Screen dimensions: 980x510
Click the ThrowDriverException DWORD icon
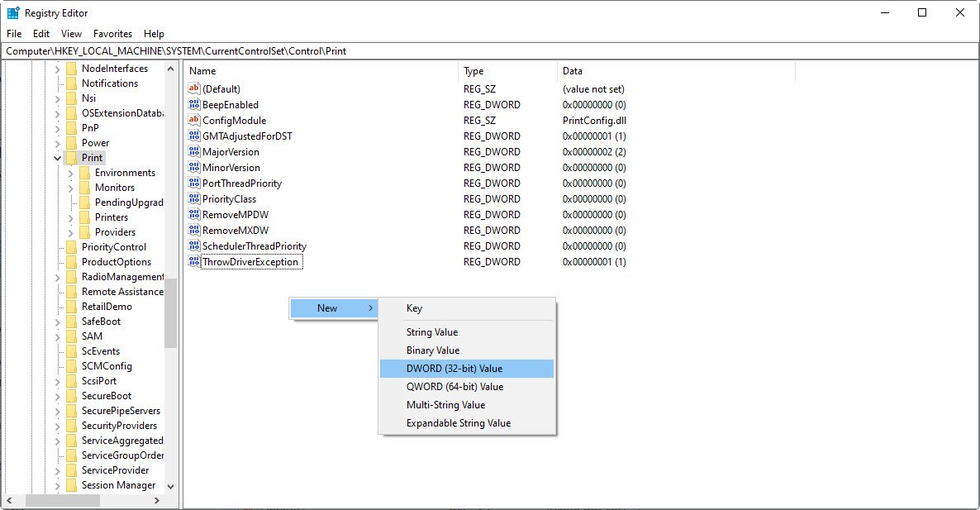pyautogui.click(x=193, y=261)
